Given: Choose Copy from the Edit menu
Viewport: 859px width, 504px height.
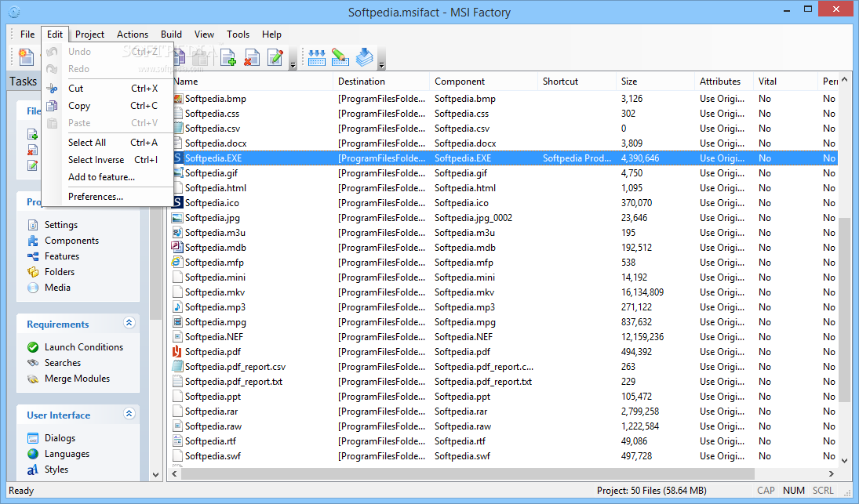Looking at the screenshot, I should [107, 106].
